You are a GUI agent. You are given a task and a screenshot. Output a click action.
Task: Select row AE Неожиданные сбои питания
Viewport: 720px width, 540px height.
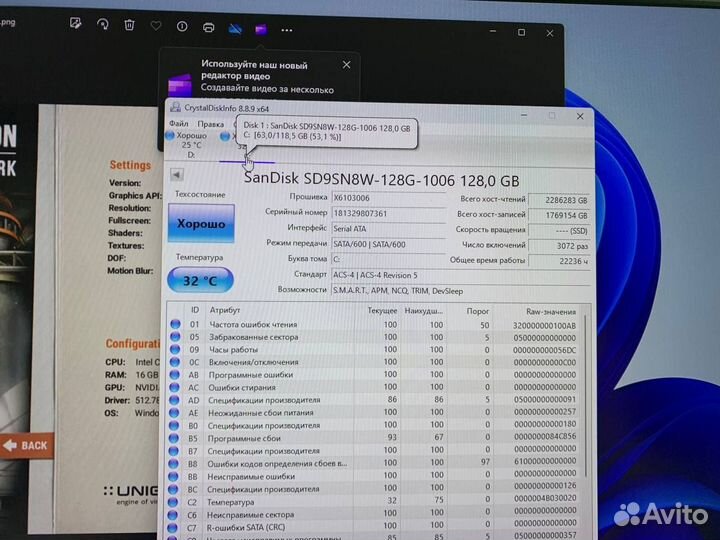374,412
